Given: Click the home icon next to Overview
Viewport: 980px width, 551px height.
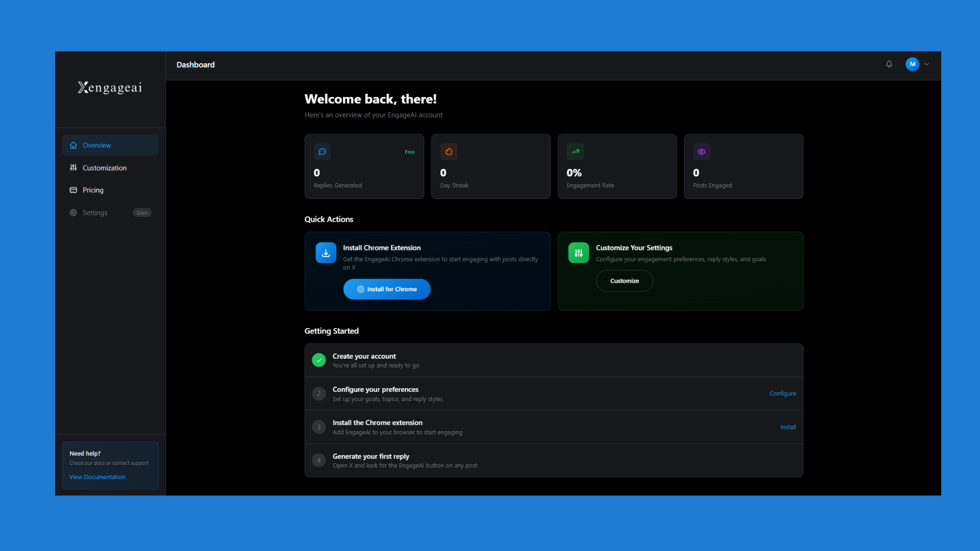Looking at the screenshot, I should (x=73, y=145).
